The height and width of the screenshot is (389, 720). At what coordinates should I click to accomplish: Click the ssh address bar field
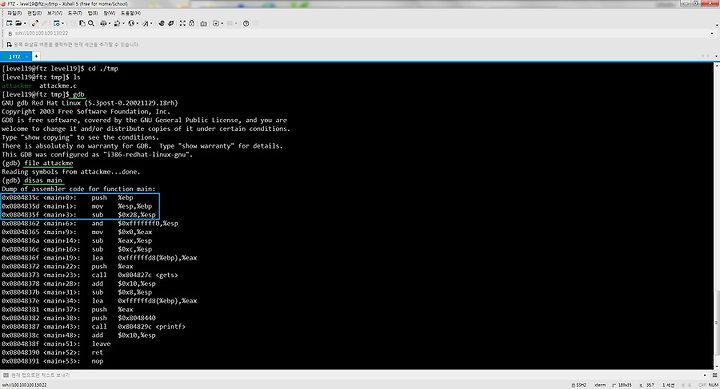(x=358, y=33)
